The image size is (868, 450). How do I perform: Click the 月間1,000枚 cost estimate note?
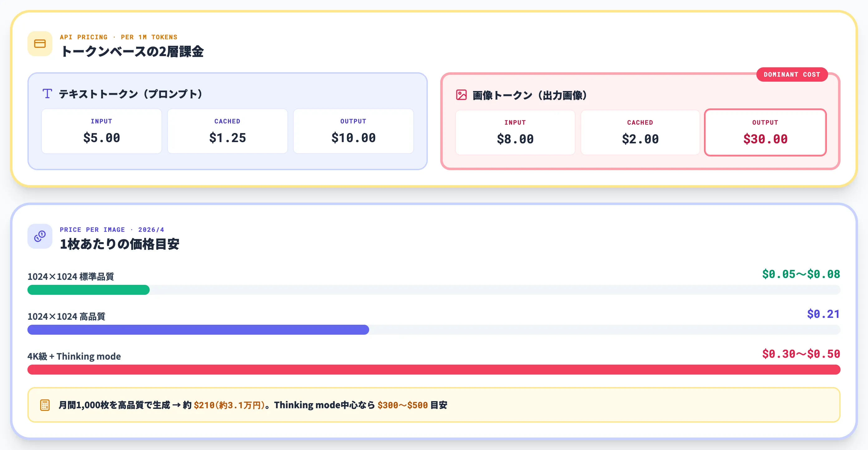click(x=253, y=405)
